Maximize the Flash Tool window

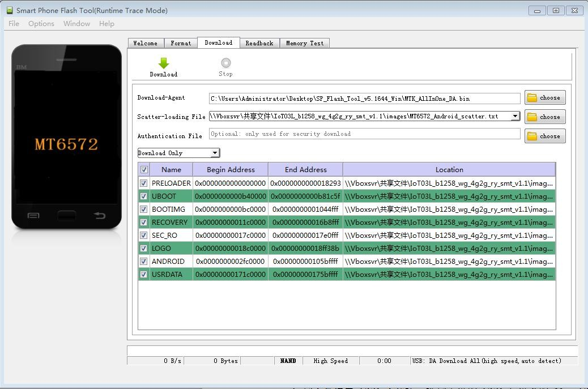[x=556, y=11]
